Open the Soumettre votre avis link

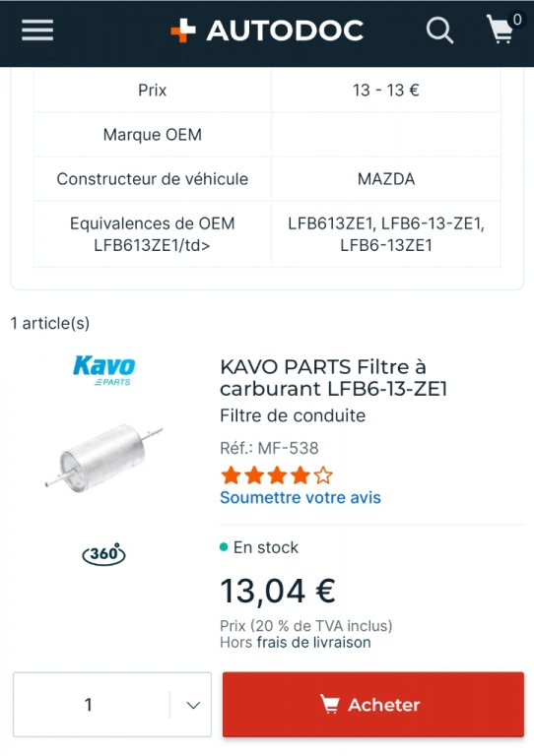pos(300,497)
